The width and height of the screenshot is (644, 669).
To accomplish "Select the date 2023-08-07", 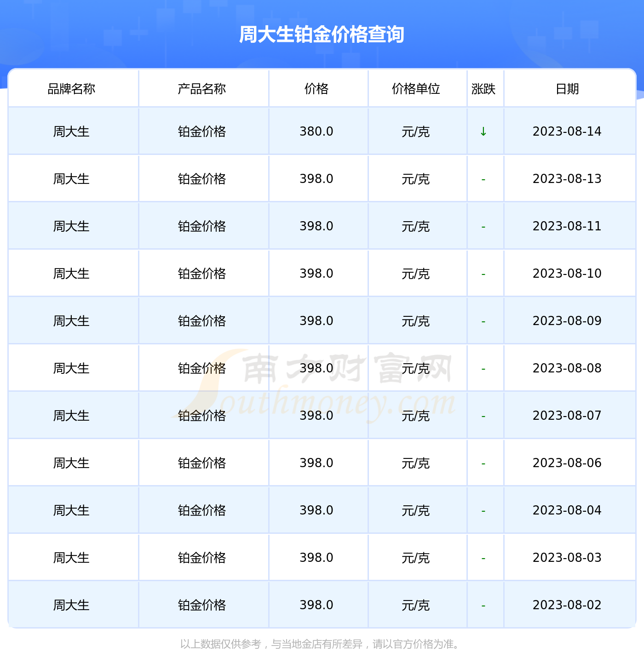I will (567, 416).
